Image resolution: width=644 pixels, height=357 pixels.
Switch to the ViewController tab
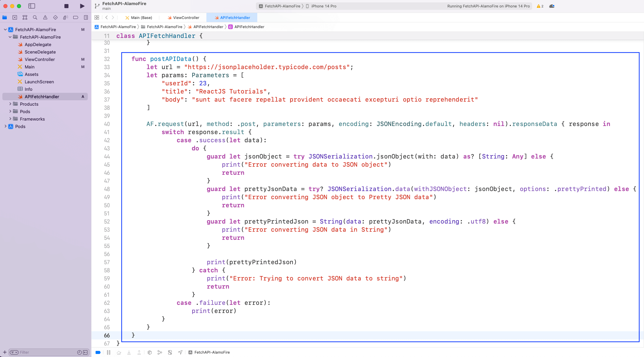(x=186, y=18)
